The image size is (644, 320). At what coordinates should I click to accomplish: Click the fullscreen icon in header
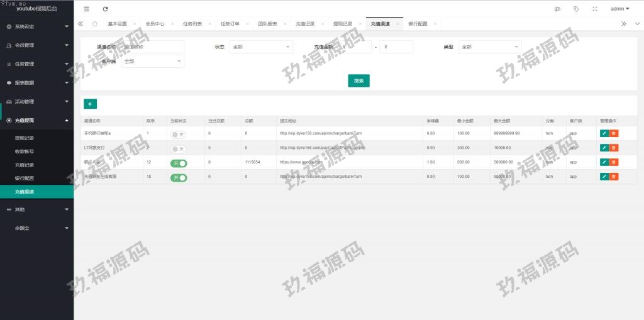(x=595, y=9)
